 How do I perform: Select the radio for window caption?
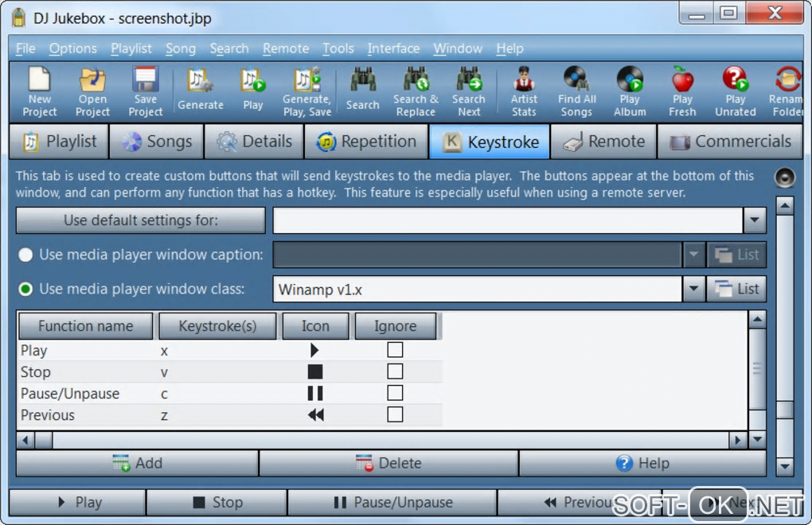pos(25,255)
